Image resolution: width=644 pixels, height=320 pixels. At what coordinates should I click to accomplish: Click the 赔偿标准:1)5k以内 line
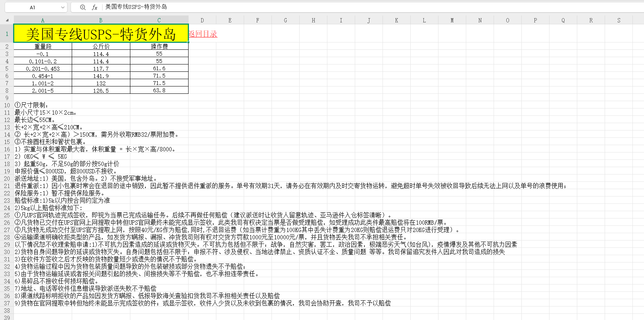62,200
